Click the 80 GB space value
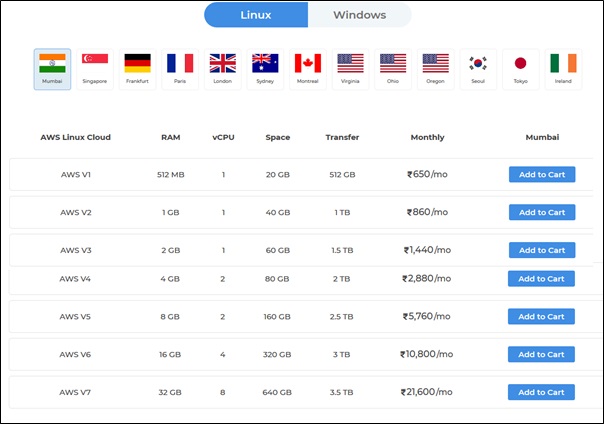Screen dimensions: 604x424 [x=277, y=279]
